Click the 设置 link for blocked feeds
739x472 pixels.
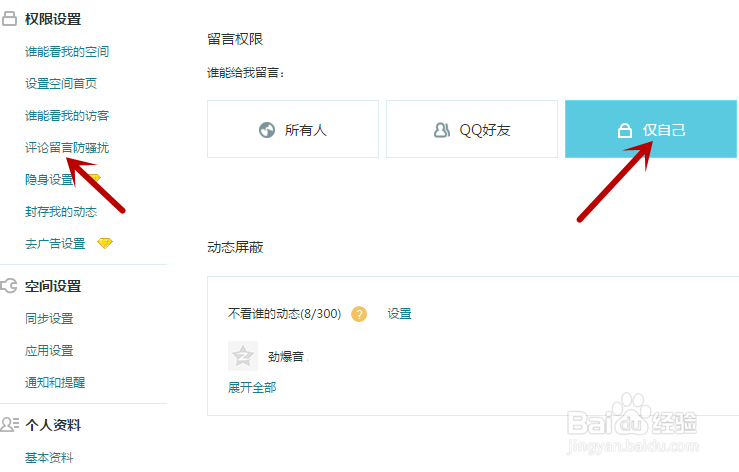399,314
